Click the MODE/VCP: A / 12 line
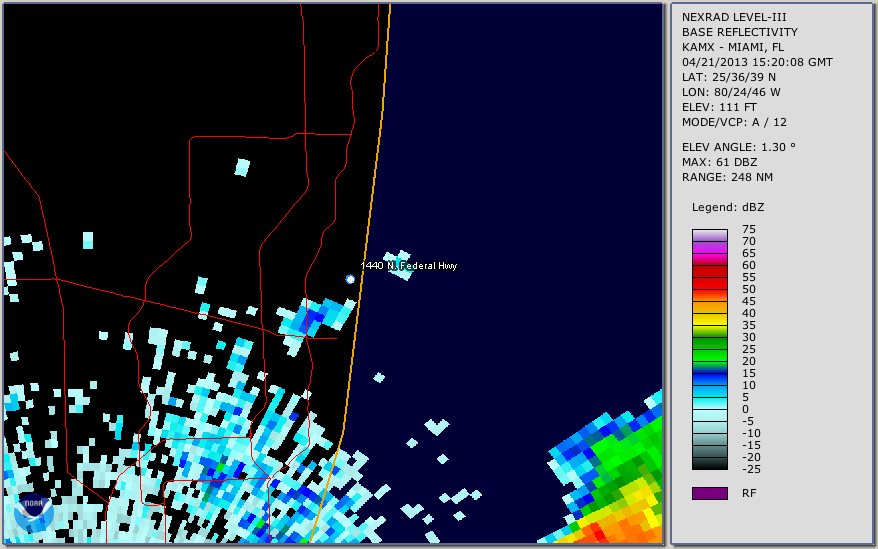This screenshot has height=549, width=878. [734, 122]
